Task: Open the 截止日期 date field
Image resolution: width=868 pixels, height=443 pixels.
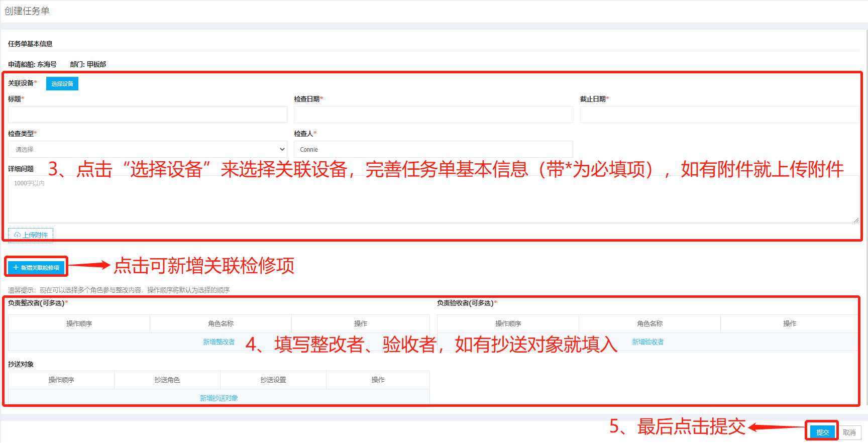Action: point(719,115)
